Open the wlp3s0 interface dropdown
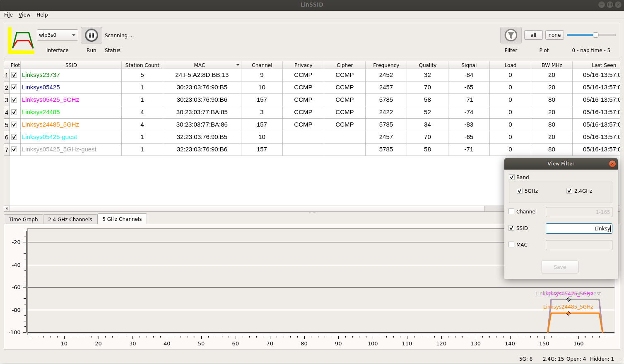624x364 pixels. click(x=57, y=35)
